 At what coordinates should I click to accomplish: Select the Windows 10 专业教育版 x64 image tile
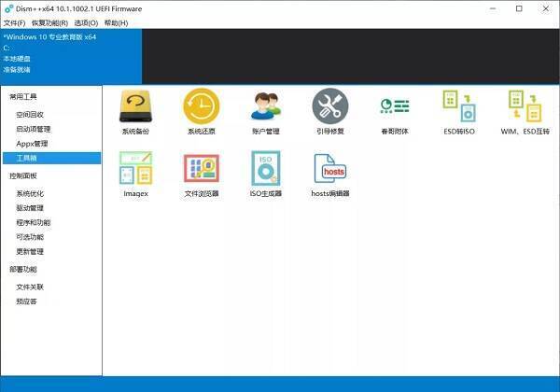tap(71, 56)
